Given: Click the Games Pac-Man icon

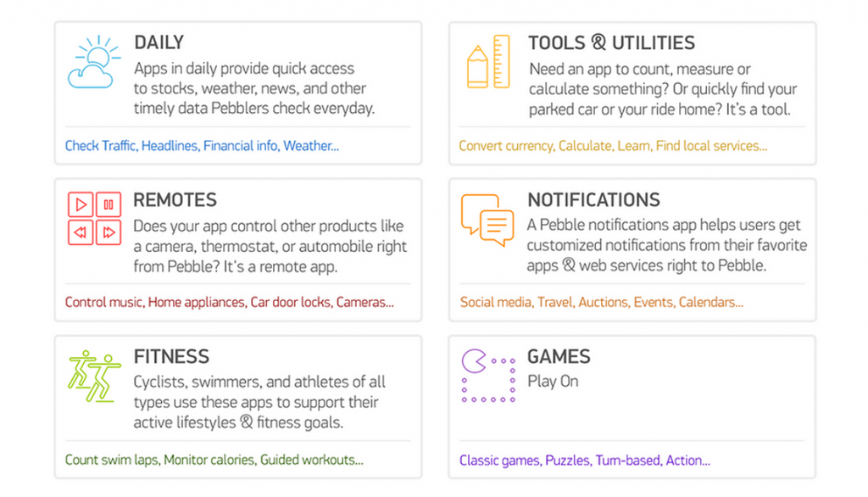Looking at the screenshot, I should tap(488, 376).
